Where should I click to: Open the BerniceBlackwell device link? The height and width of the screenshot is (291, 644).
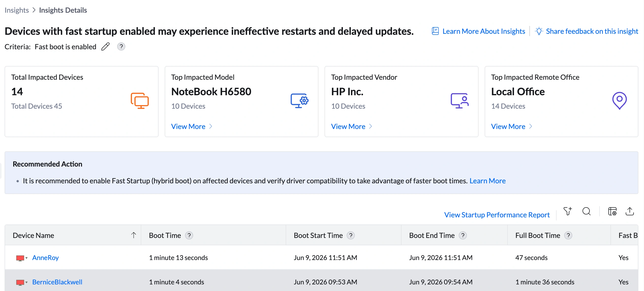(57, 282)
